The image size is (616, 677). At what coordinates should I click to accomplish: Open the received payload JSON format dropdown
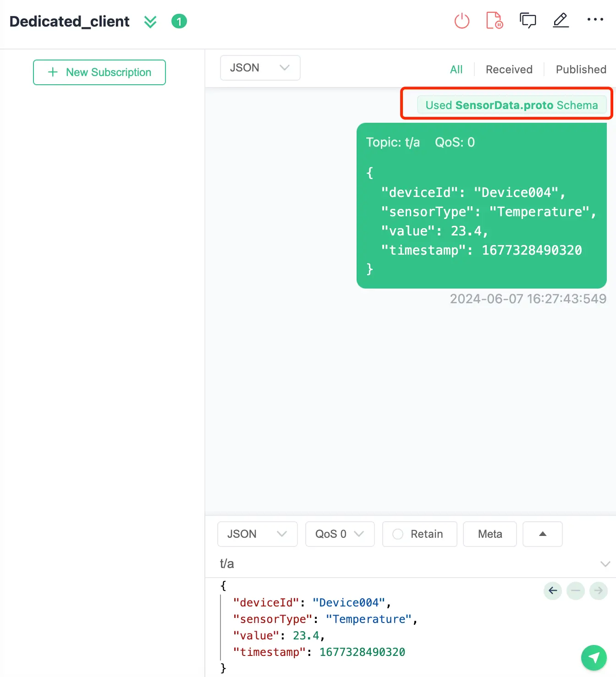(260, 68)
